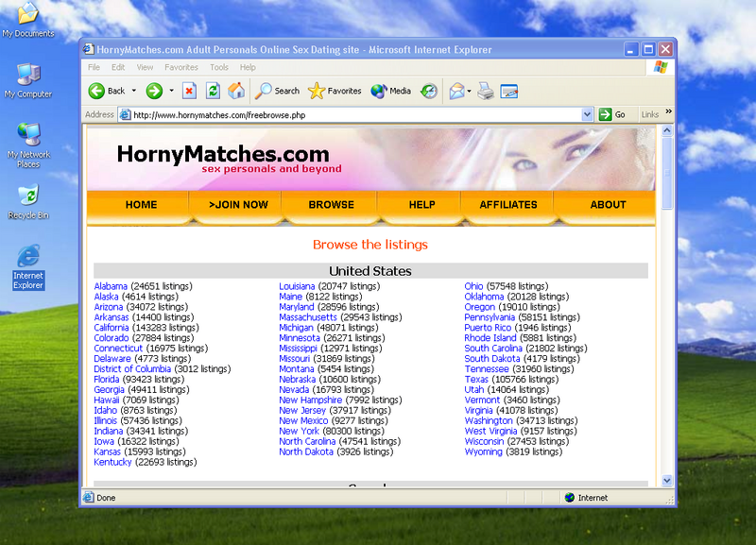Image resolution: width=756 pixels, height=545 pixels.
Task: Select Recycle Bin desktop icon
Action: (x=28, y=201)
